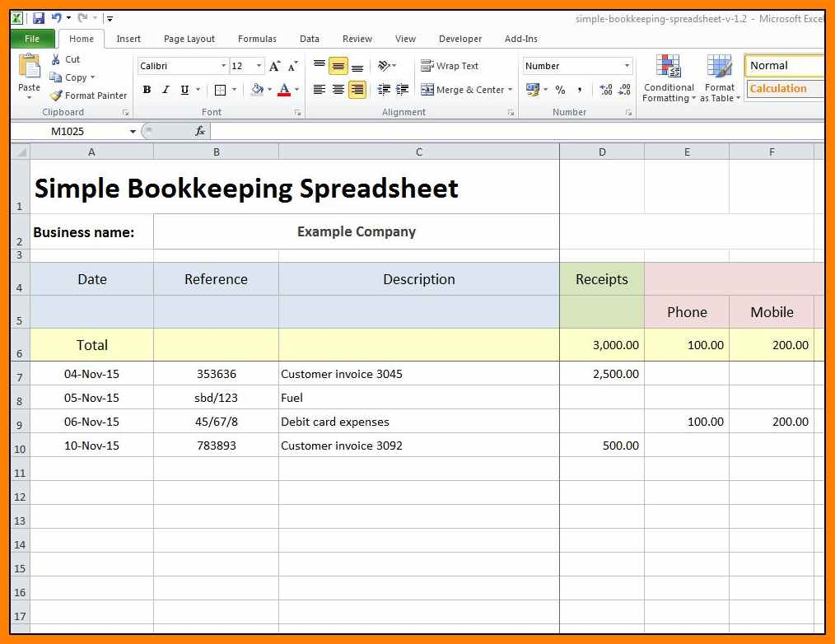Viewport: 835px width, 644px height.
Task: Open the Page Layout tab
Action: pos(189,39)
